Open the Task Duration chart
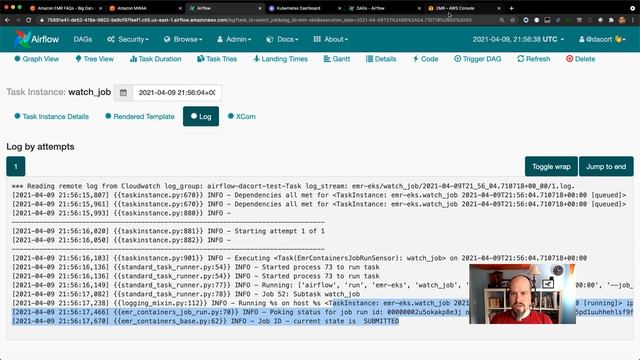 [x=156, y=59]
